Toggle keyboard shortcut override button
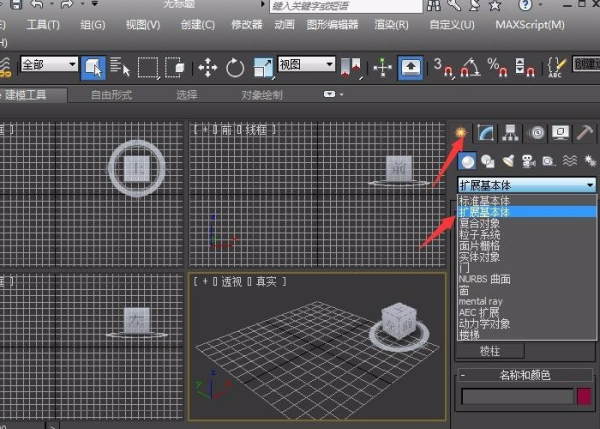Image resolution: width=600 pixels, height=429 pixels. [410, 68]
